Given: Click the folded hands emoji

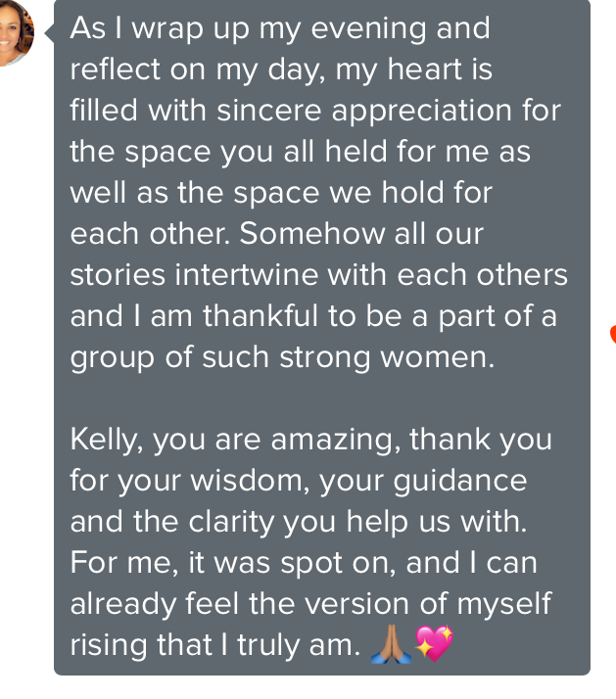Looking at the screenshot, I should coord(392,645).
